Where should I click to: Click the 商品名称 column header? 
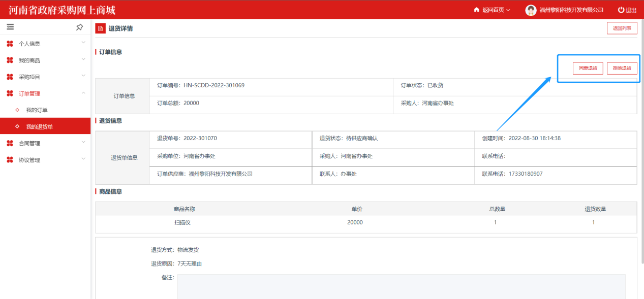click(184, 209)
